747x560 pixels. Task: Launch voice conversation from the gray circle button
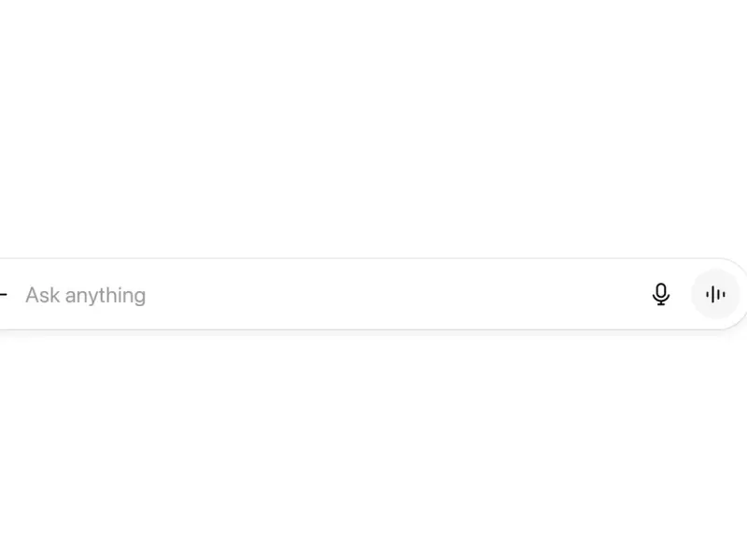point(715,295)
